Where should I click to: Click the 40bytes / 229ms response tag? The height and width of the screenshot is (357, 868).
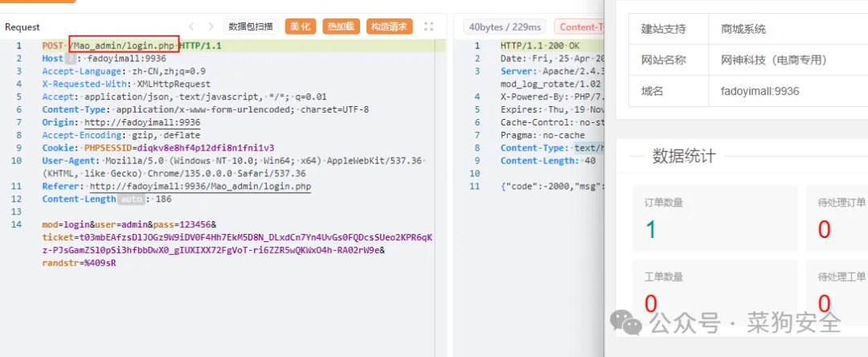coord(504,27)
